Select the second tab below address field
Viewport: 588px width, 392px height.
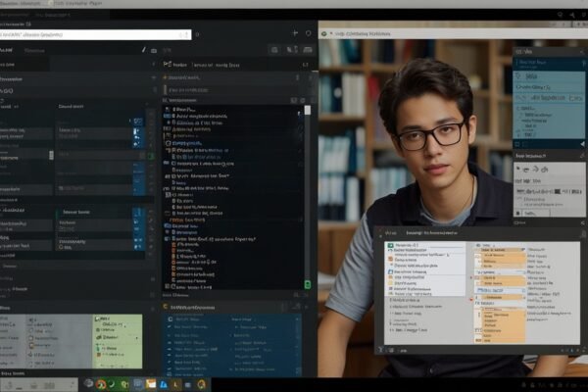[x=35, y=50]
